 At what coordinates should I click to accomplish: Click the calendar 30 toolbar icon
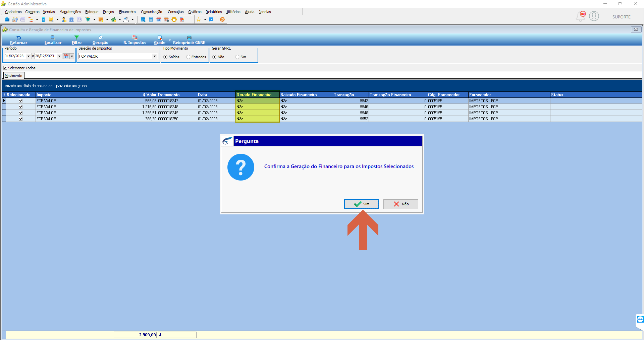point(159,20)
